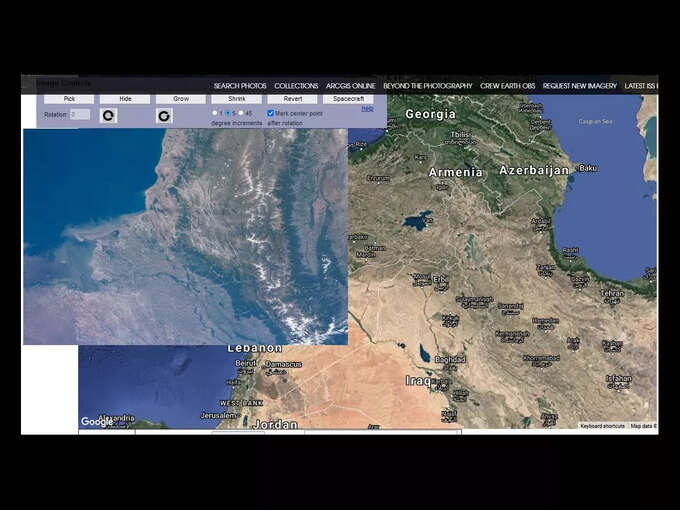Click the overlaid astronaut photo
The width and height of the screenshot is (680, 510).
pos(185,236)
